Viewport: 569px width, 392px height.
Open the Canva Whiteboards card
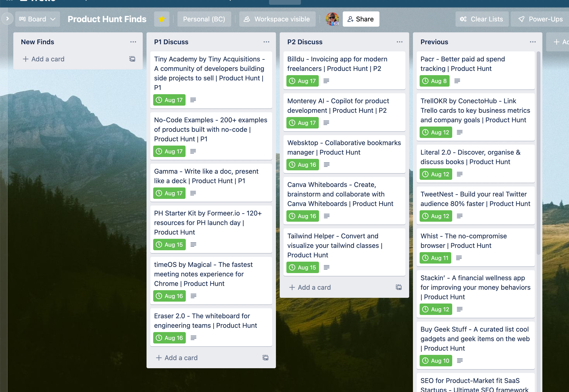coord(344,201)
